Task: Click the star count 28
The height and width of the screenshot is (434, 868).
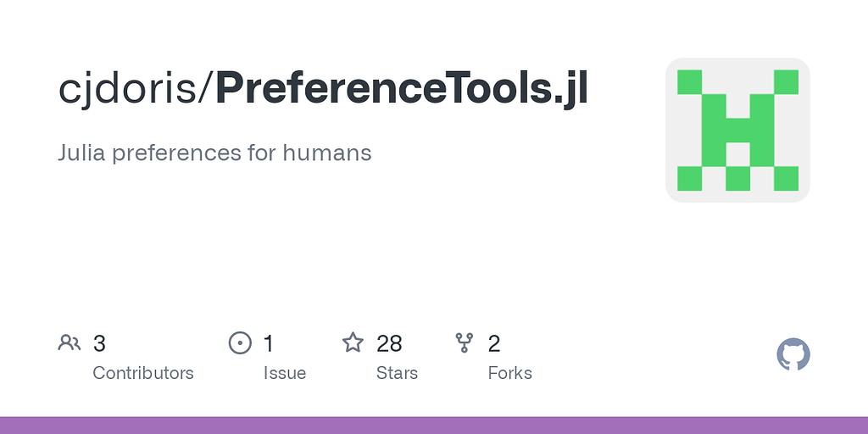Action: 389,343
